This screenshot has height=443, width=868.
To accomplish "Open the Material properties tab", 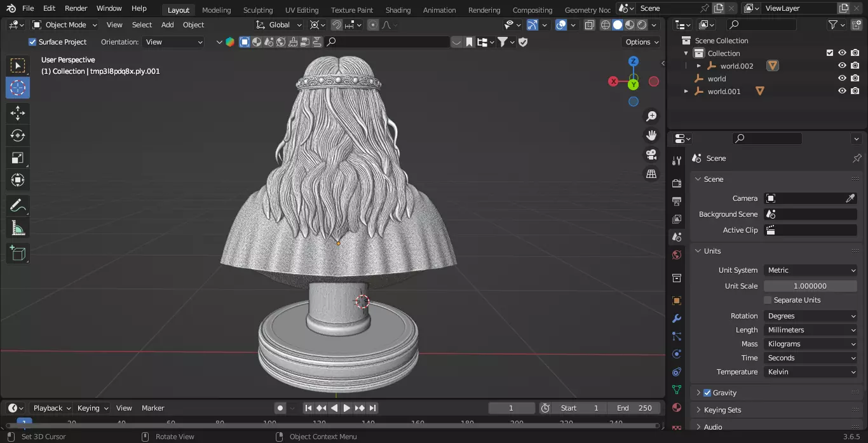I will pyautogui.click(x=677, y=407).
